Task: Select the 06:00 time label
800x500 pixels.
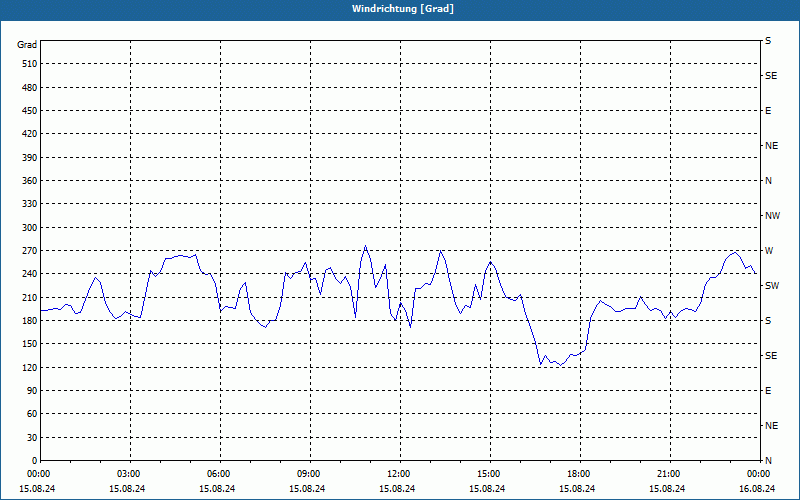Action: point(220,474)
